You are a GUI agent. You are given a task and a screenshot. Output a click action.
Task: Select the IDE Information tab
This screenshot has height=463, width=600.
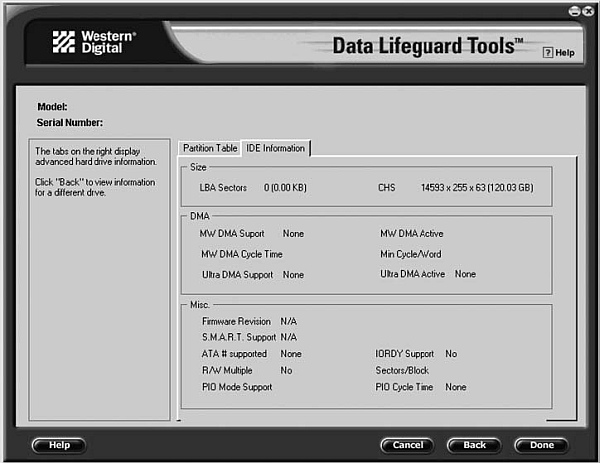(276, 148)
